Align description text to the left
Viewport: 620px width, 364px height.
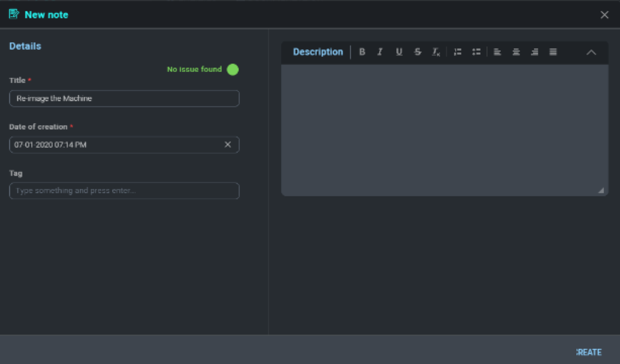point(497,52)
